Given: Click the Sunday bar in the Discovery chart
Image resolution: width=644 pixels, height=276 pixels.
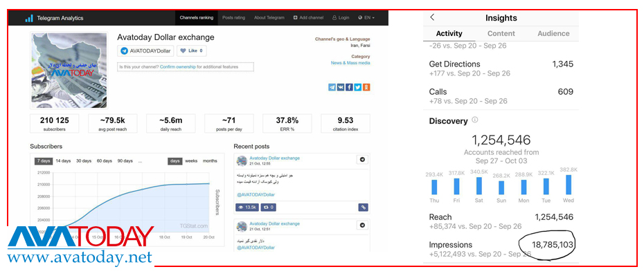Looking at the screenshot, I should 501,188.
